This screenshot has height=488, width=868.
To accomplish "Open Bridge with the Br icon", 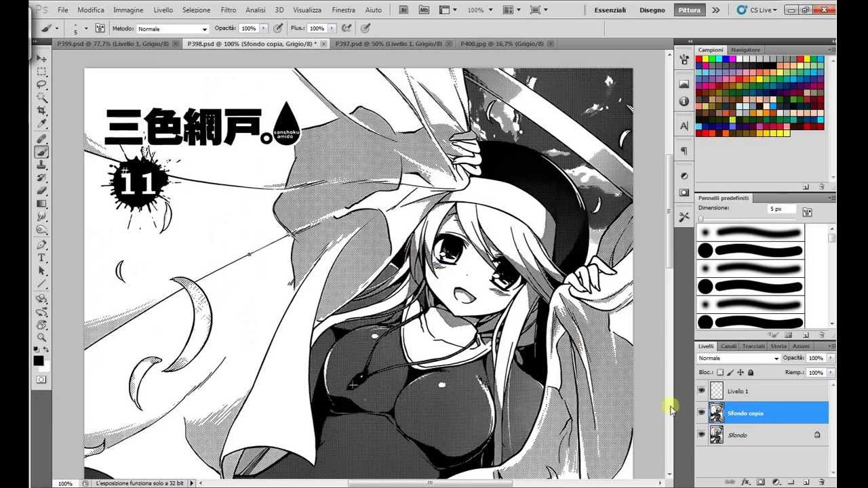I will (403, 10).
